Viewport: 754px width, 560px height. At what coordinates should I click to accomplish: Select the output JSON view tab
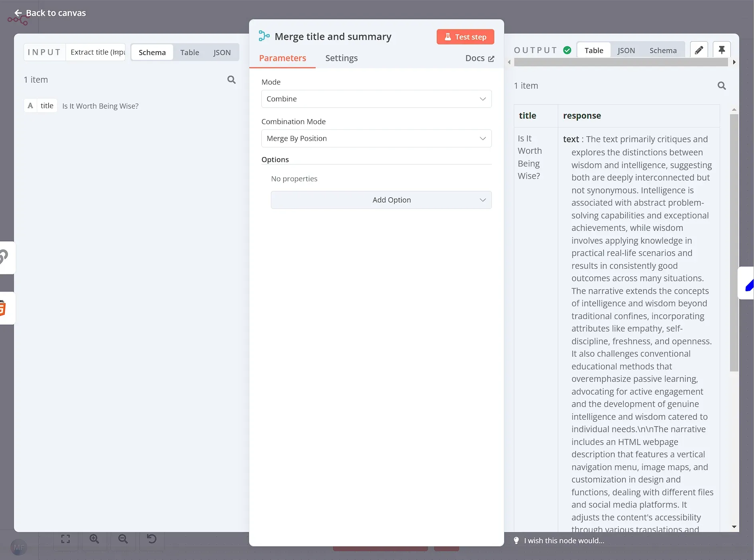[626, 50]
